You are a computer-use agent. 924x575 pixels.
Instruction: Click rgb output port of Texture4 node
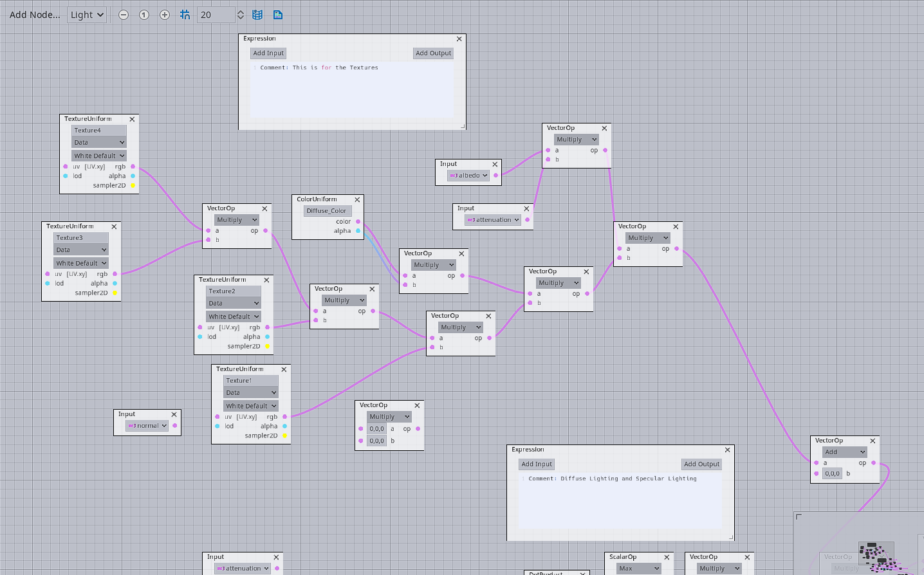click(x=133, y=167)
